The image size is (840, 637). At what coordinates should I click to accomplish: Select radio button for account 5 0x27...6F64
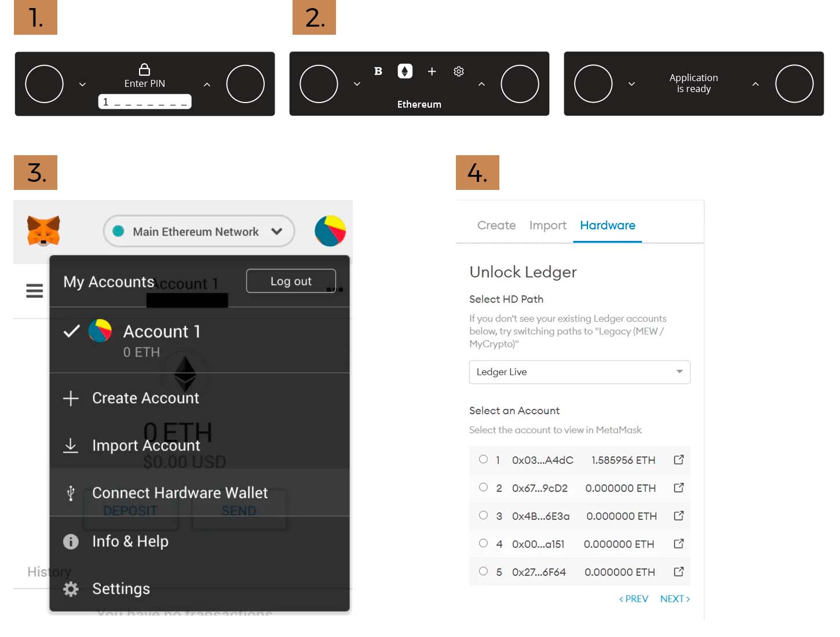483,571
